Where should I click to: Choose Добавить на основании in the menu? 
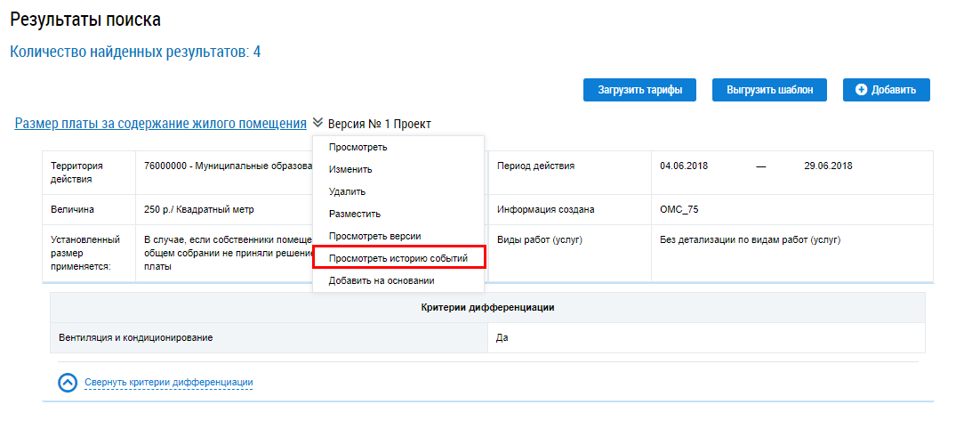coord(382,280)
